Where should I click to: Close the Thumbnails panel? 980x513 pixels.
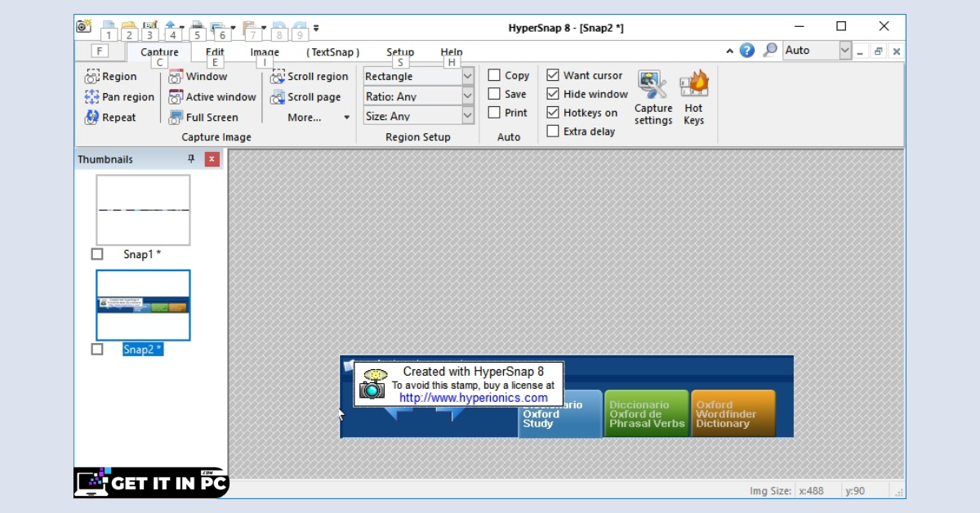coord(212,159)
